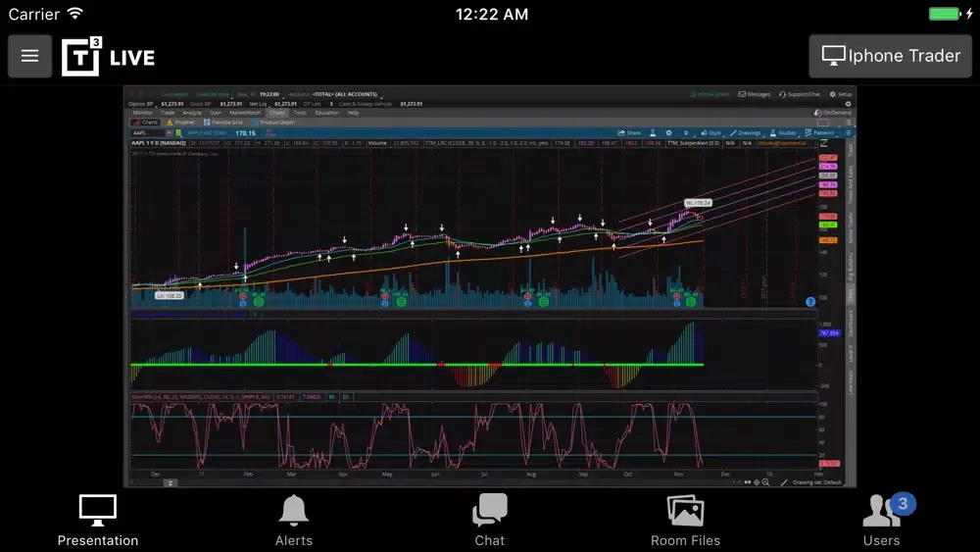Open the Product Depth sub-tab
This screenshot has width=980, height=552.
point(273,123)
